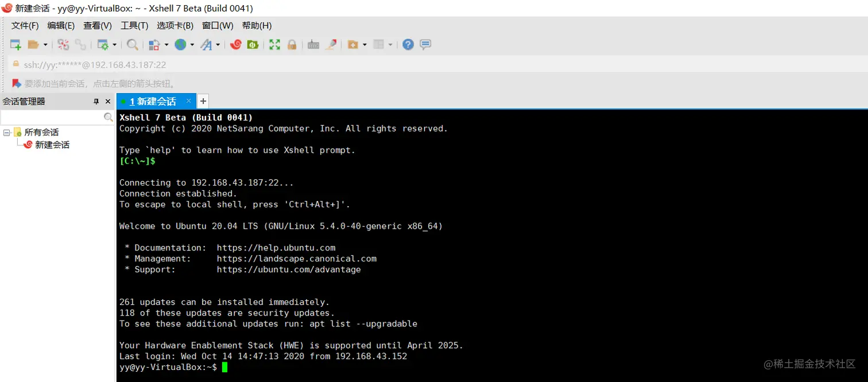Launch Xftp via green toolbar icon
868x382 pixels.
click(253, 44)
